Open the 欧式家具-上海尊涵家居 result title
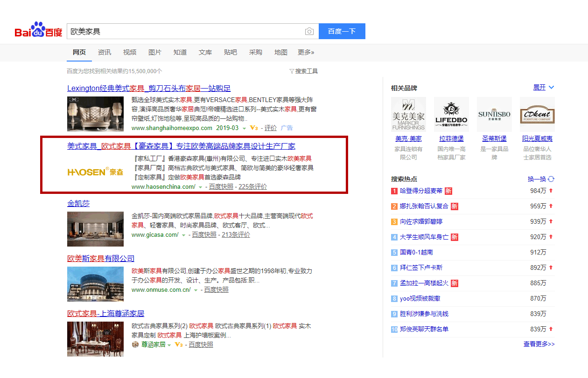The height and width of the screenshot is (378, 588). pos(105,314)
